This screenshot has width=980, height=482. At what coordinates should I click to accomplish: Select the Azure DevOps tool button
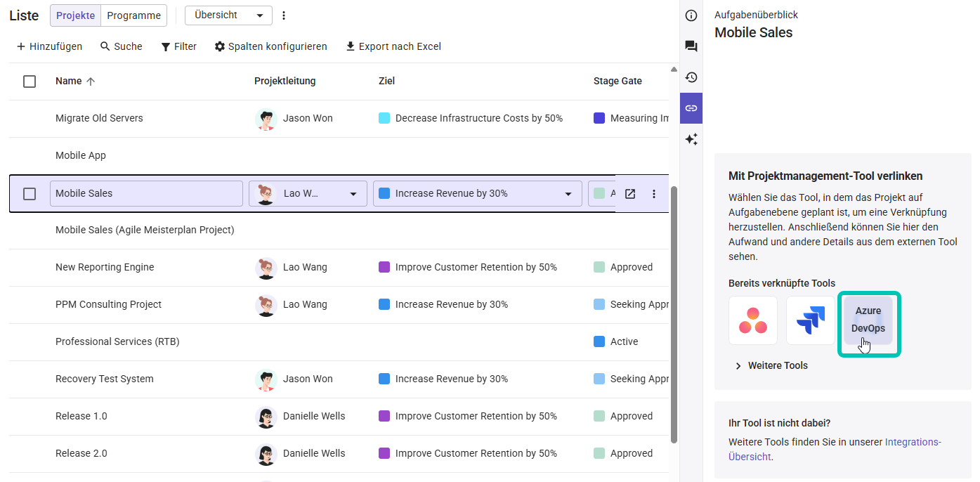(x=868, y=320)
